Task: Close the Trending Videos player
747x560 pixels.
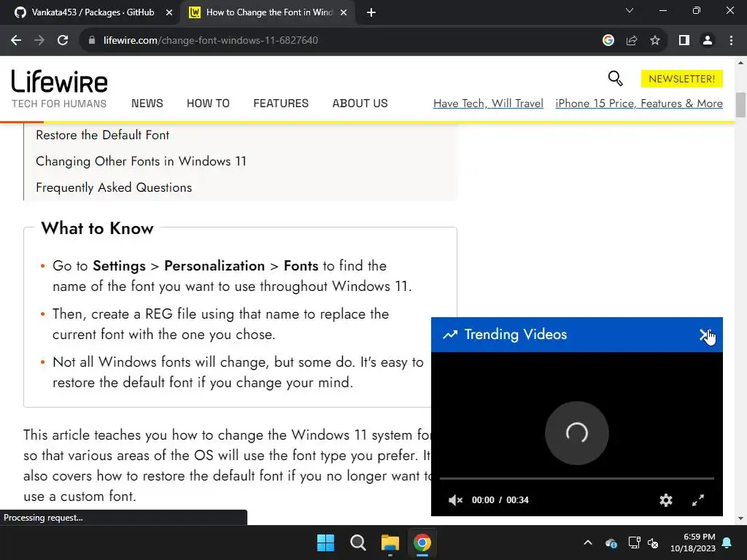Action: [704, 335]
